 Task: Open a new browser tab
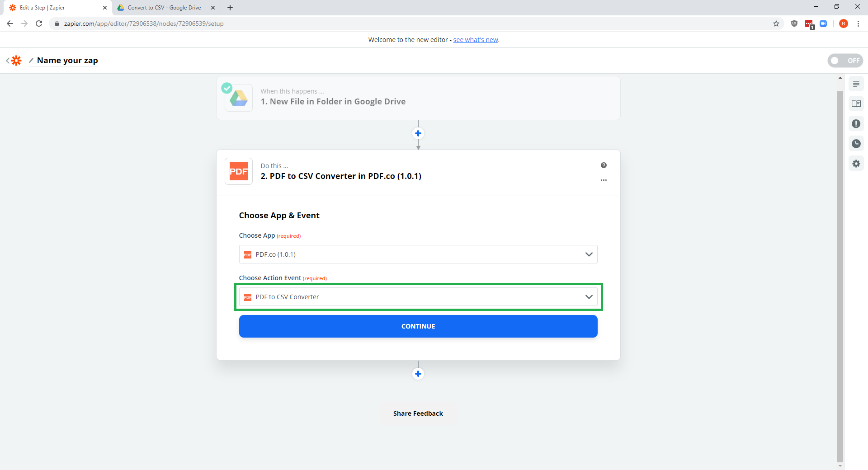230,8
